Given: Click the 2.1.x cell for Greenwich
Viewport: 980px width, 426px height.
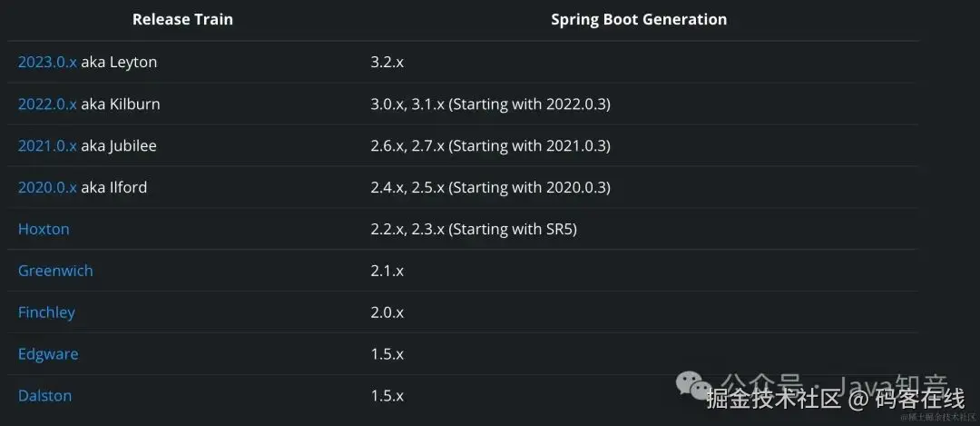Looking at the screenshot, I should tap(387, 272).
